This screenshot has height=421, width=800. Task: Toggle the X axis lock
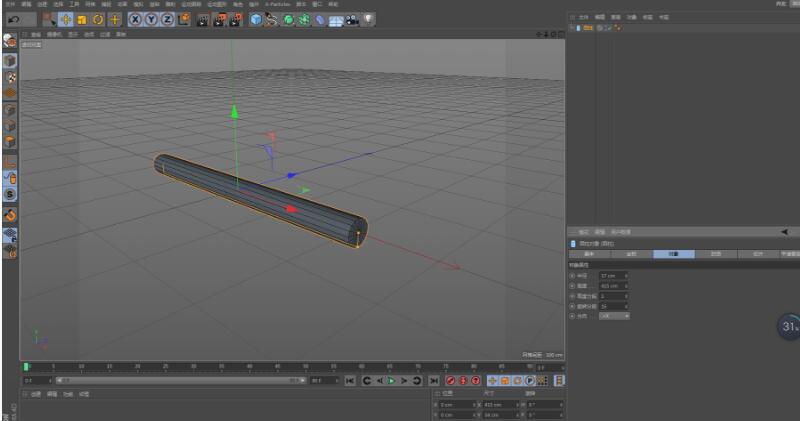[x=135, y=19]
